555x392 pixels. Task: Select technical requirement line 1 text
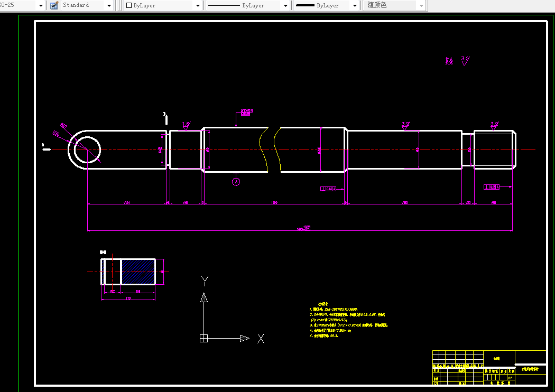(334, 309)
